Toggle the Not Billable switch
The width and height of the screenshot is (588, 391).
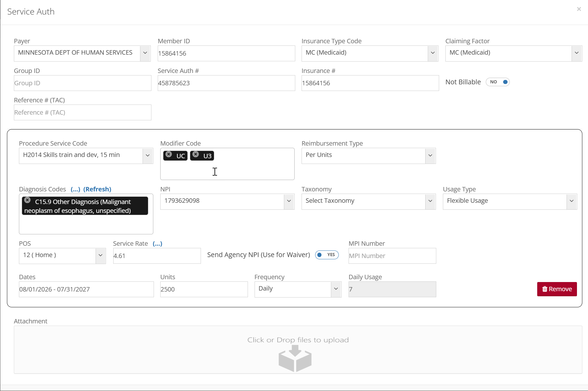click(x=498, y=82)
